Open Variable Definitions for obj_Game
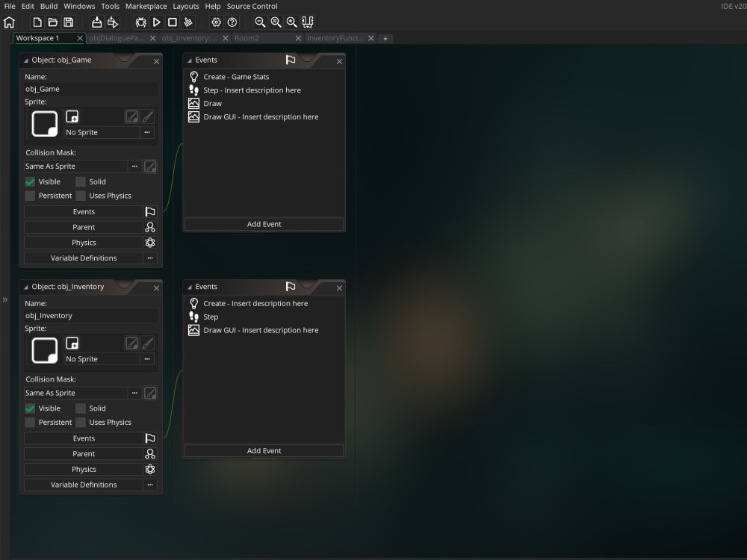The width and height of the screenshot is (747, 560). pyautogui.click(x=84, y=258)
